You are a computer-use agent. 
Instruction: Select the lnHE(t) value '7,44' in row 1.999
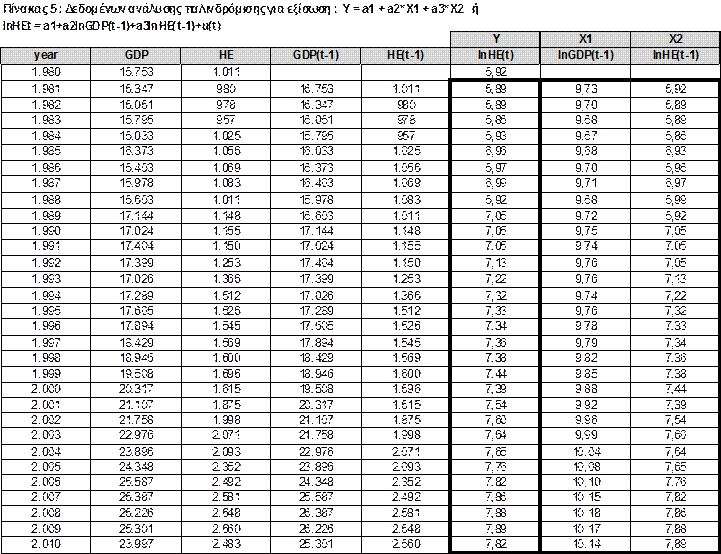tap(495, 374)
